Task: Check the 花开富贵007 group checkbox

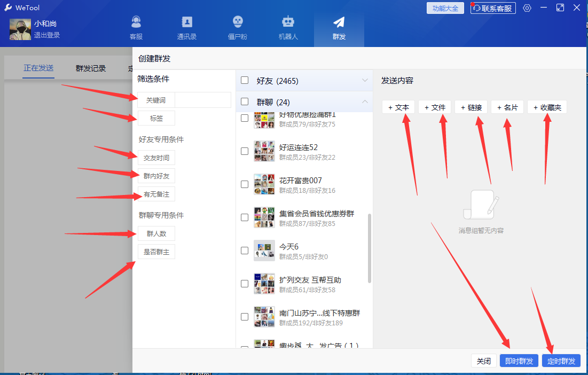Action: pyautogui.click(x=244, y=184)
